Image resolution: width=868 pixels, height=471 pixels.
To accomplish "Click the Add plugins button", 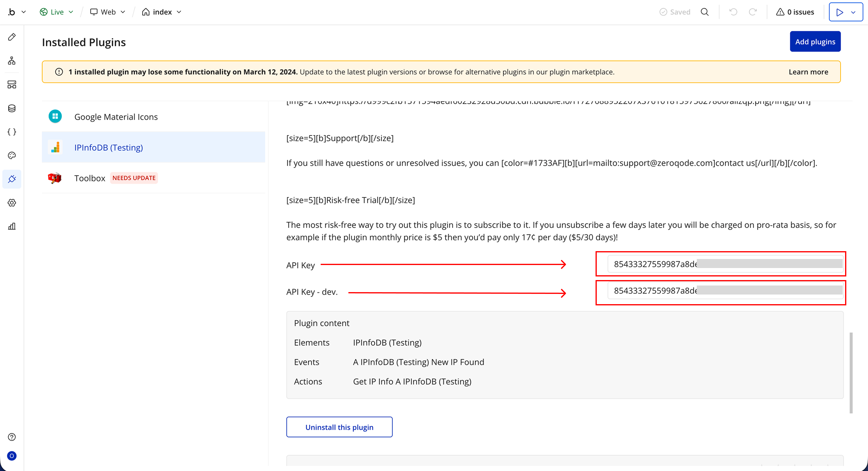I will tap(815, 42).
